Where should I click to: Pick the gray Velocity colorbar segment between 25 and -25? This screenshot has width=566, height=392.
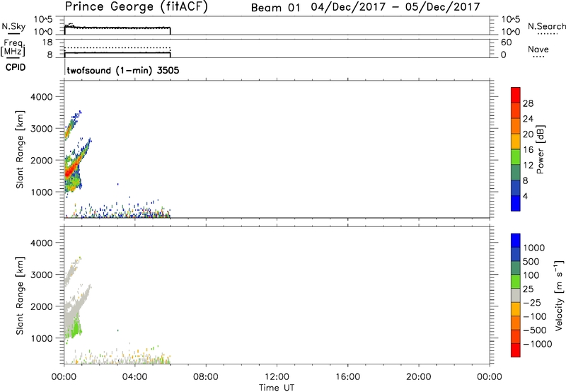pyautogui.click(x=516, y=295)
